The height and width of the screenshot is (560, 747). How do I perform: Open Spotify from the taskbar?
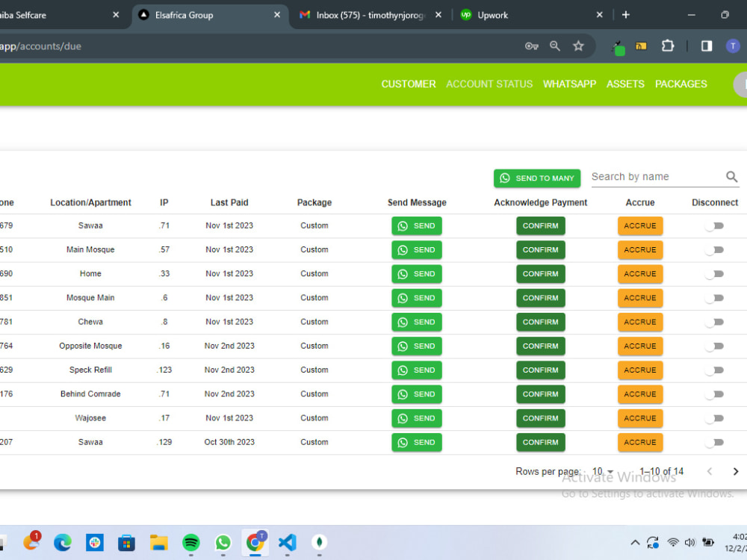(x=191, y=542)
